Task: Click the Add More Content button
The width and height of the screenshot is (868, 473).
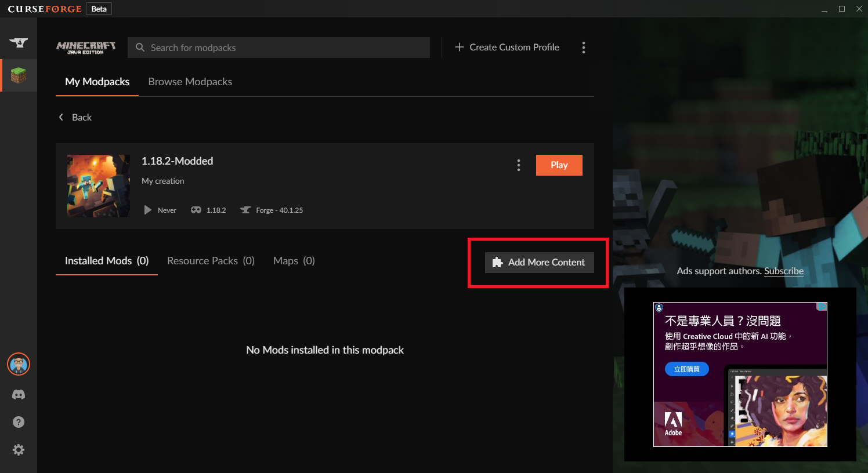Action: (x=539, y=263)
